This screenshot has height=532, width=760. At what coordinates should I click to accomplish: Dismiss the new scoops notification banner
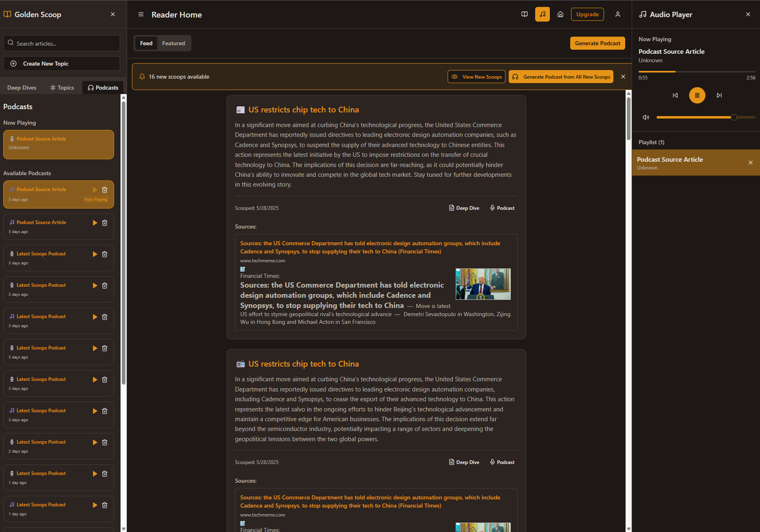(x=623, y=77)
